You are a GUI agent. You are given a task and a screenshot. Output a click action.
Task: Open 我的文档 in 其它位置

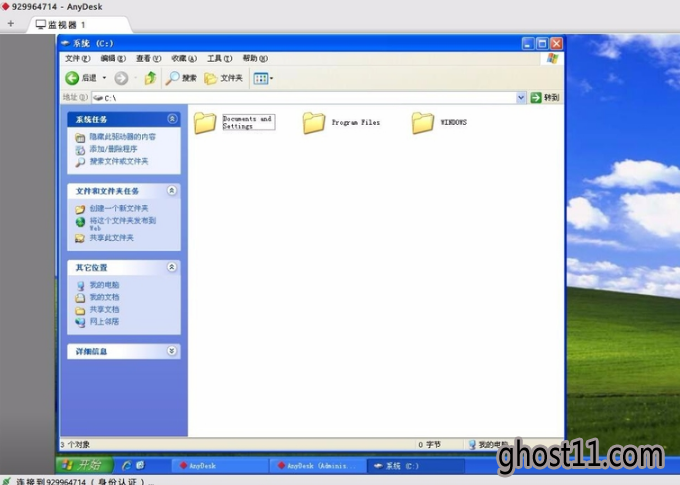click(104, 297)
